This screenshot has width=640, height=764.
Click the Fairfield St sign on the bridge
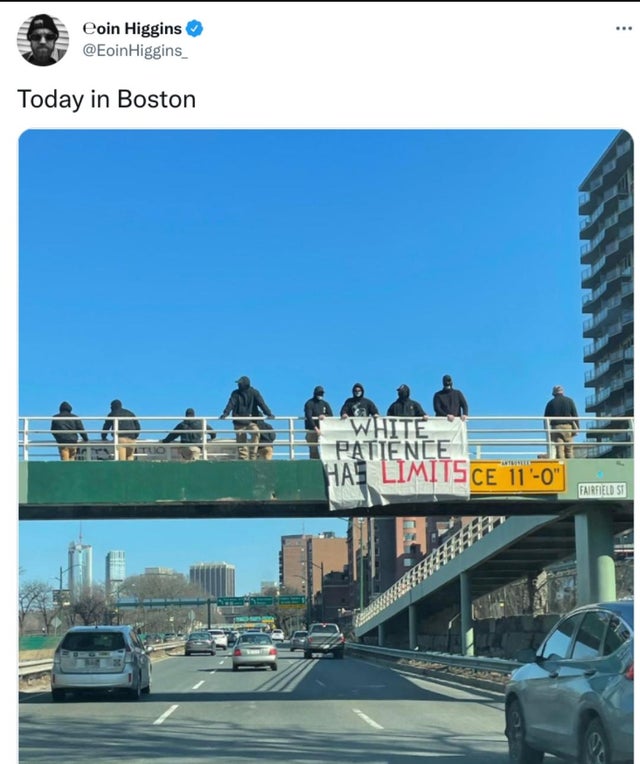(602, 490)
